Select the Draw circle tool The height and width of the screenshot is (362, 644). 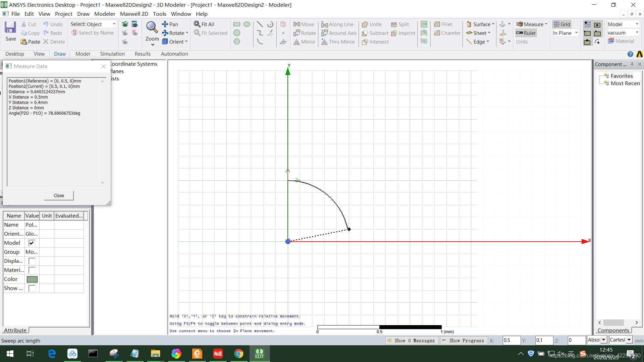[237, 33]
